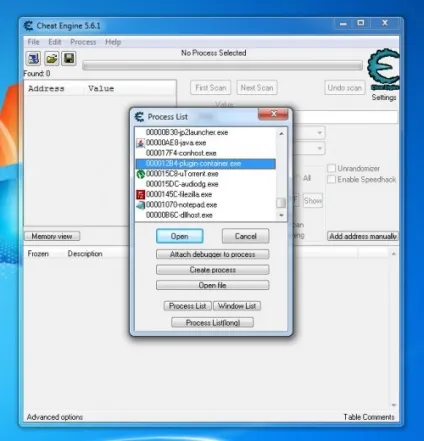Click the scan value input field
Viewport: 424px width, 441px height.
[x=345, y=117]
